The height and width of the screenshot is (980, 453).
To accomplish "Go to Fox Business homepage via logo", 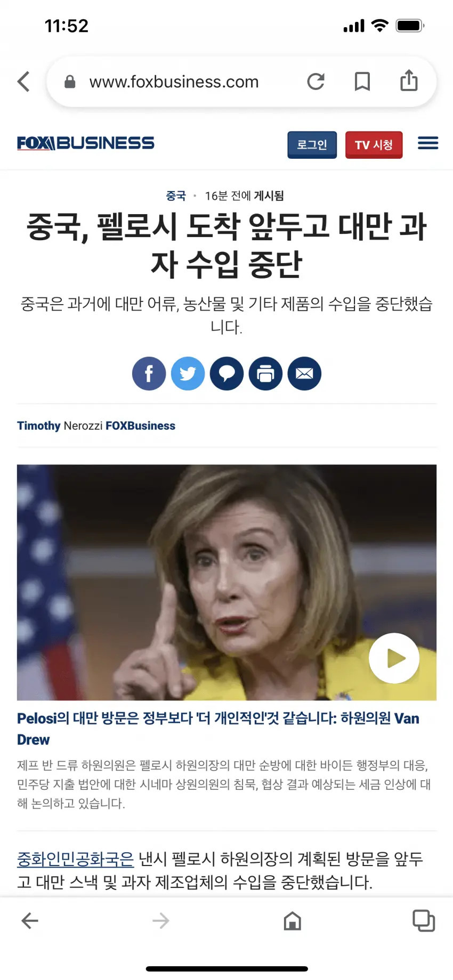I will click(x=86, y=143).
